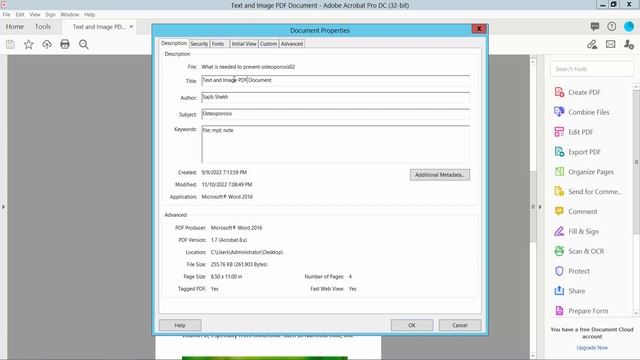Go to the Home tab

[x=15, y=27]
